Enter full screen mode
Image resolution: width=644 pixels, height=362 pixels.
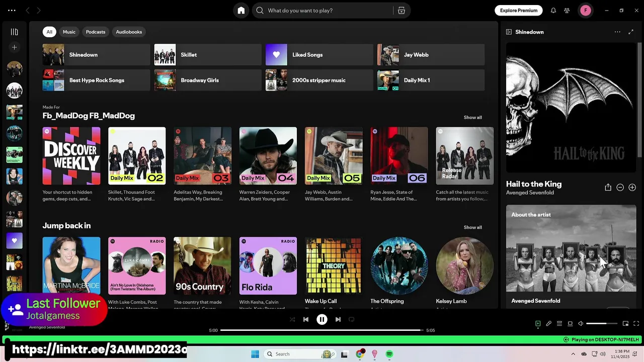(636, 324)
